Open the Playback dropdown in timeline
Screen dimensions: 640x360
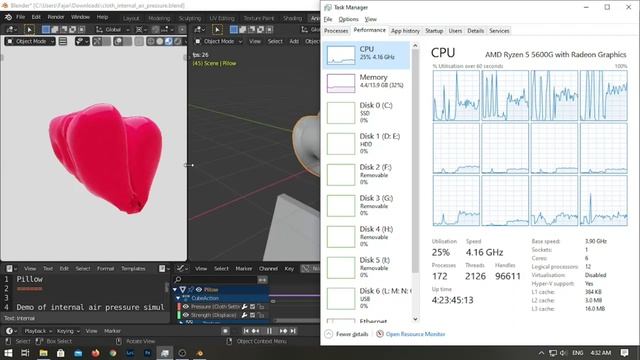38,331
